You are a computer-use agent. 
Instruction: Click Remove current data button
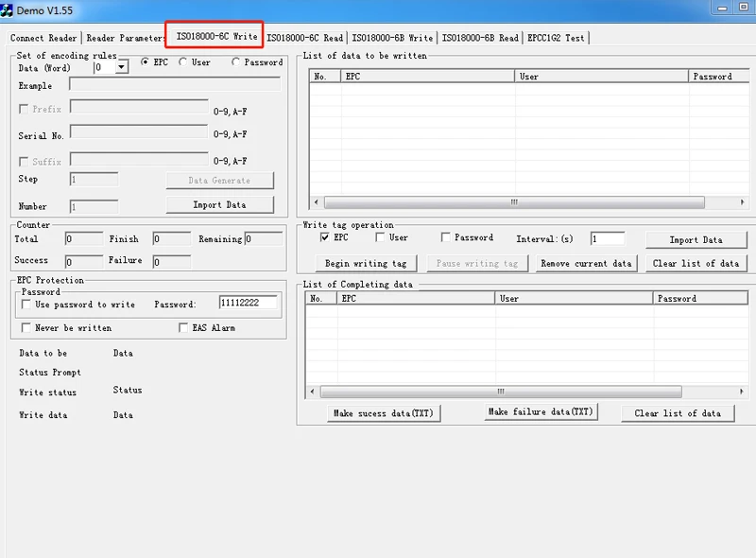[x=586, y=264]
